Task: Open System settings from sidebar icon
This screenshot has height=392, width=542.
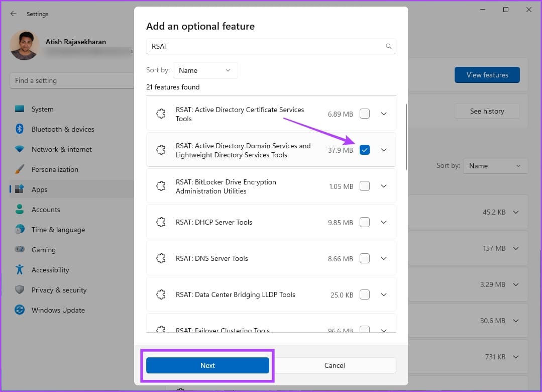Action: [x=20, y=109]
